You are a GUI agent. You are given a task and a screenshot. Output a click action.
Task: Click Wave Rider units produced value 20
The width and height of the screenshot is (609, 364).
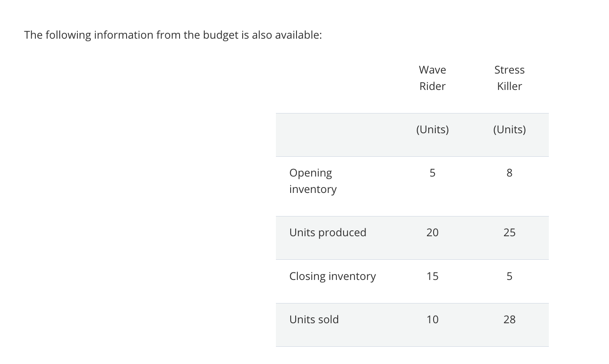(x=432, y=232)
